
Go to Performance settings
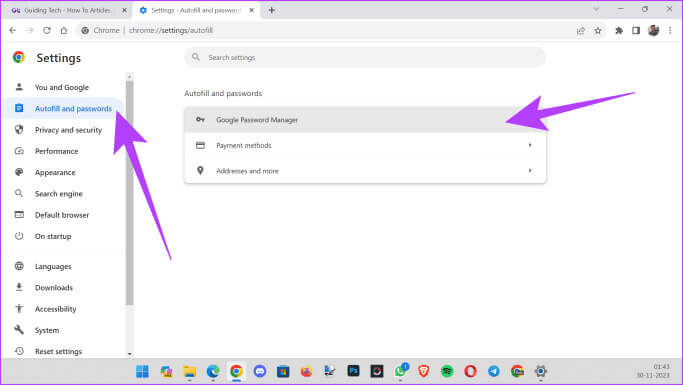(65, 151)
